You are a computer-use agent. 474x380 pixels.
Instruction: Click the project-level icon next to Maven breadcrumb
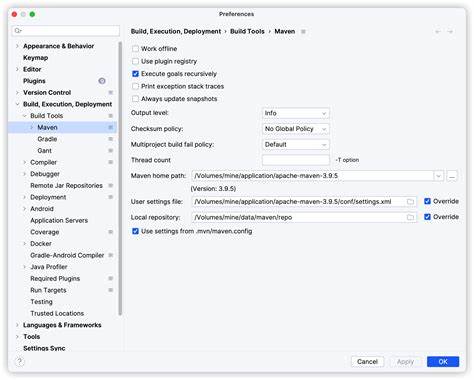click(x=303, y=32)
